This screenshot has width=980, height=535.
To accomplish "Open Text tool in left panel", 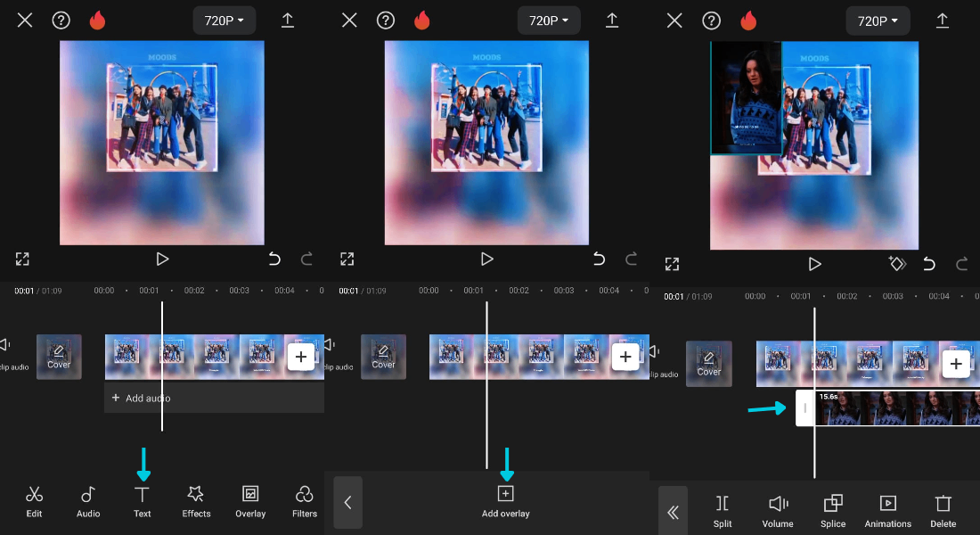I will [142, 502].
